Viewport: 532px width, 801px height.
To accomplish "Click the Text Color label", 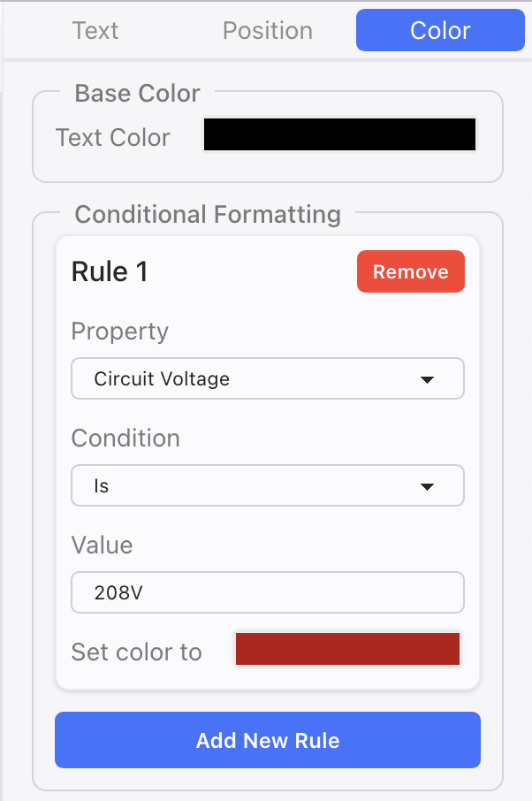I will 112,138.
